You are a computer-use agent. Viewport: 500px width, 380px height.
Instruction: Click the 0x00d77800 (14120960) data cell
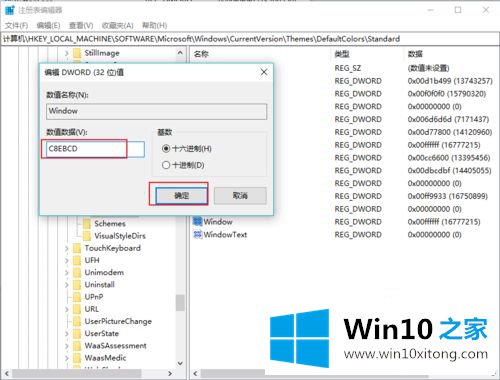(x=450, y=132)
